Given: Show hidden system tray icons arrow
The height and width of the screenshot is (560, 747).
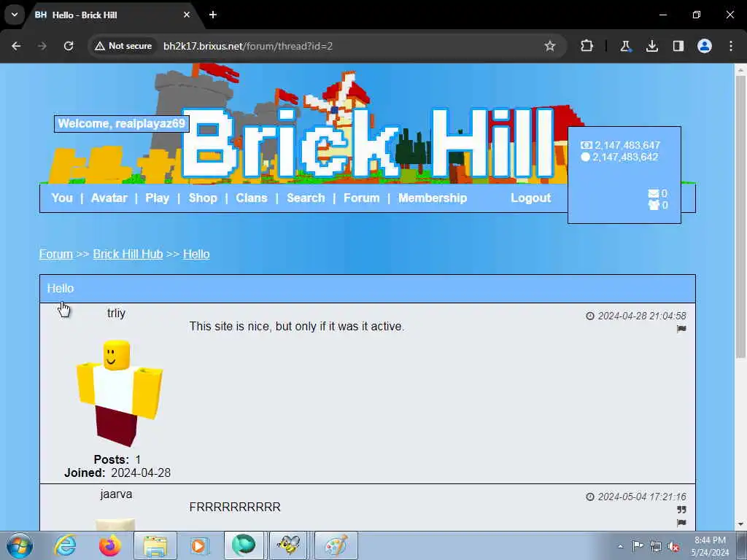Looking at the screenshot, I should pos(620,546).
